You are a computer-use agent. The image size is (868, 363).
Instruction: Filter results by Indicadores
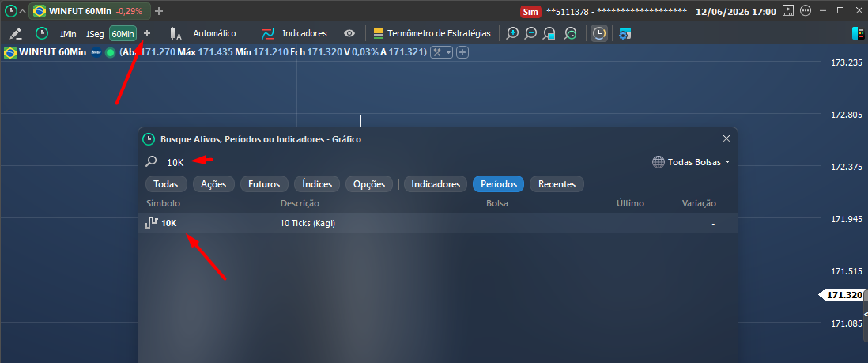tap(436, 184)
